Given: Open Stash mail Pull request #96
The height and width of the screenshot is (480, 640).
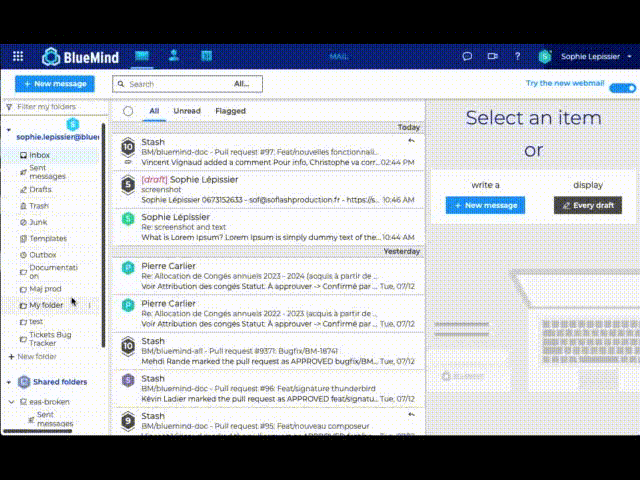Looking at the screenshot, I should click(268, 389).
